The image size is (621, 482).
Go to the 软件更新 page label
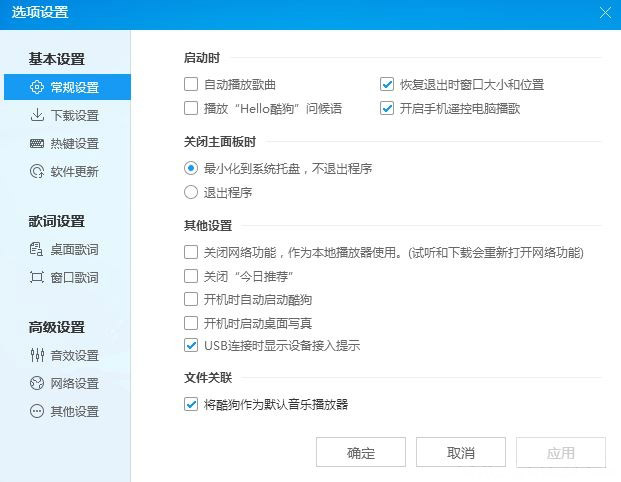[74, 171]
